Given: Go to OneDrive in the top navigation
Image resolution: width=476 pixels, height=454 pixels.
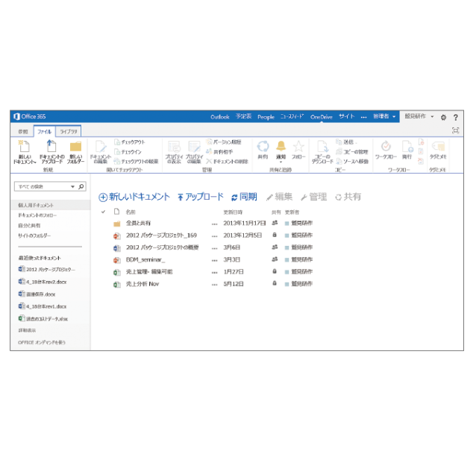Looking at the screenshot, I should [322, 117].
